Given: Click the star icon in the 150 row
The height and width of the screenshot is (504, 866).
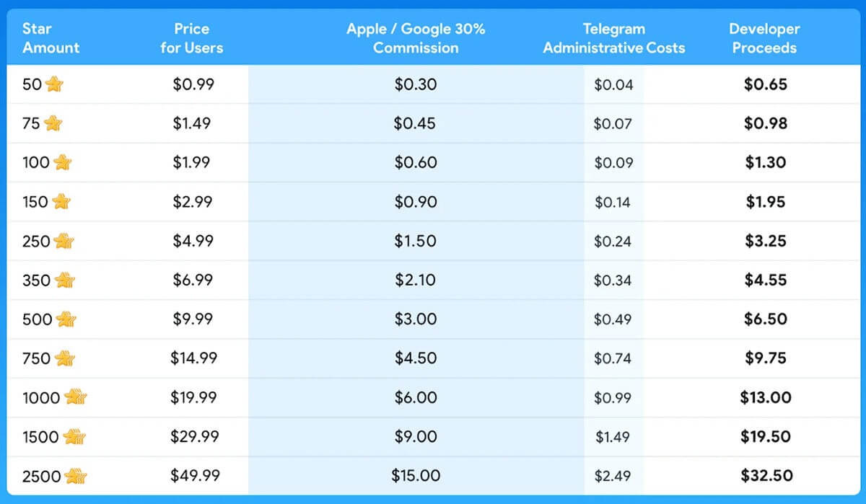Looking at the screenshot, I should (x=61, y=202).
